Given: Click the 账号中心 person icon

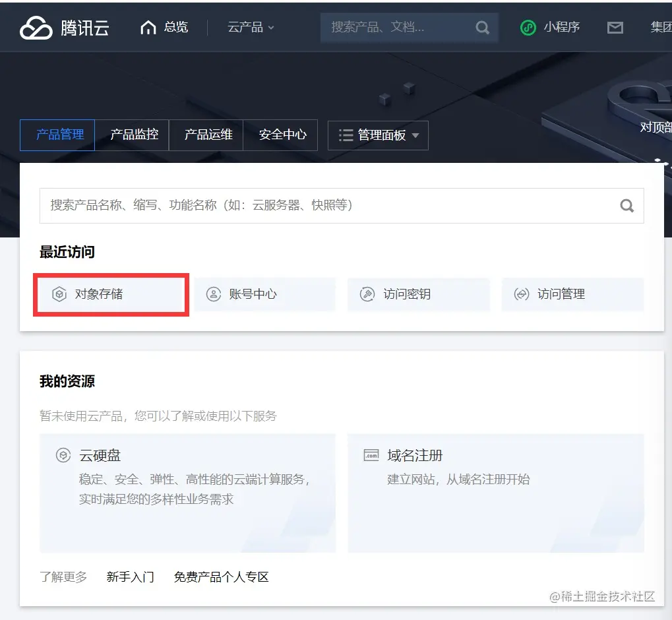Looking at the screenshot, I should click(x=214, y=294).
